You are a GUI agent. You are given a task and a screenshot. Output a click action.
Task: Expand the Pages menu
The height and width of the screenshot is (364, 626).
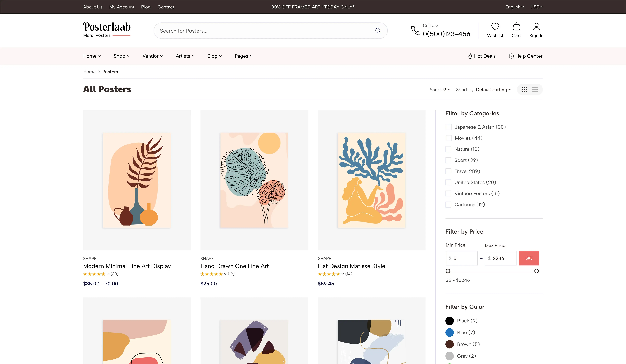[x=243, y=56]
